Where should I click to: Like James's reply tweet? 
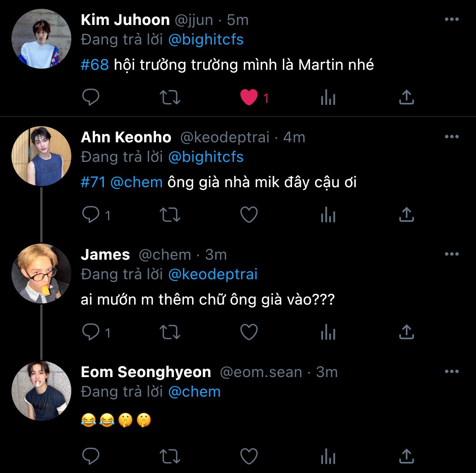click(x=249, y=332)
